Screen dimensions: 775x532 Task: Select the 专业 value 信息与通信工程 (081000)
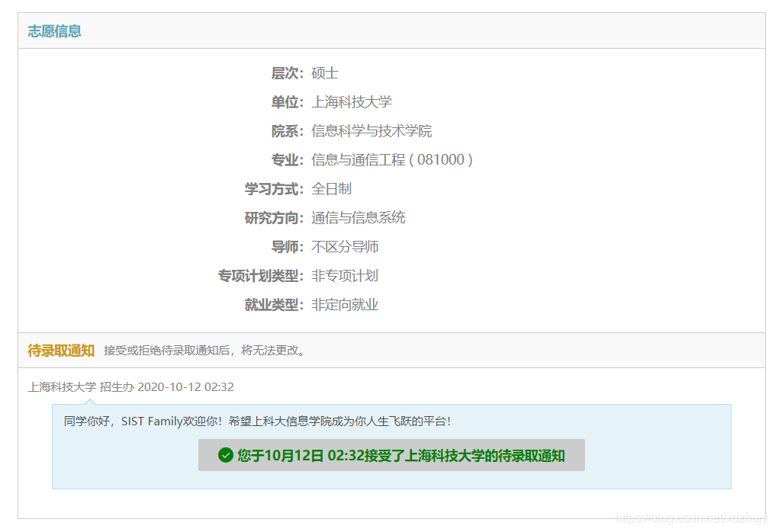tap(392, 160)
